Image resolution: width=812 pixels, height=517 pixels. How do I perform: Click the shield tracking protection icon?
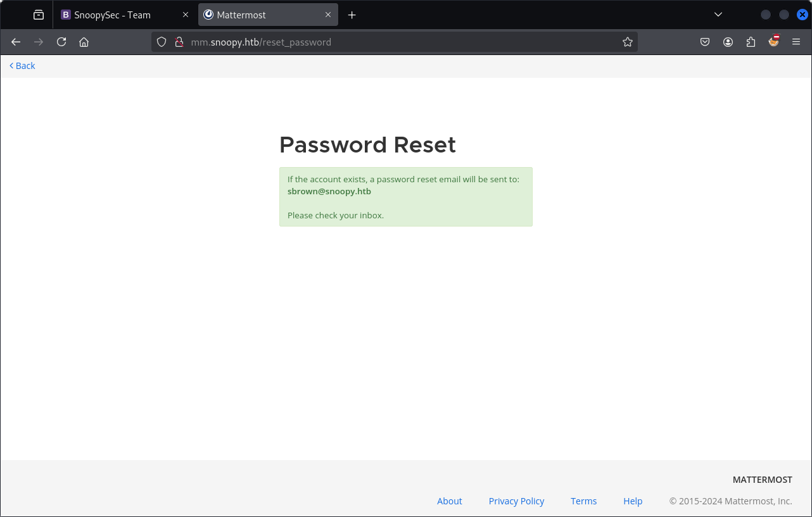(162, 42)
